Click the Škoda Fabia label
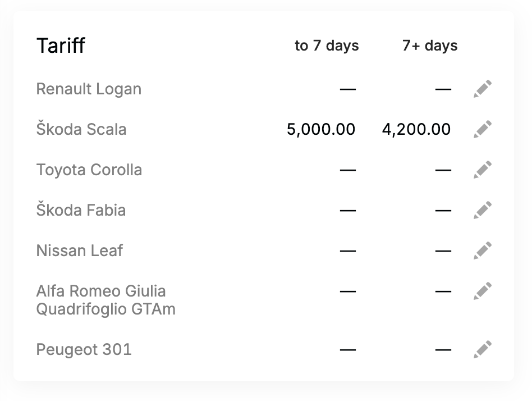The height and width of the screenshot is (401, 532). (81, 210)
